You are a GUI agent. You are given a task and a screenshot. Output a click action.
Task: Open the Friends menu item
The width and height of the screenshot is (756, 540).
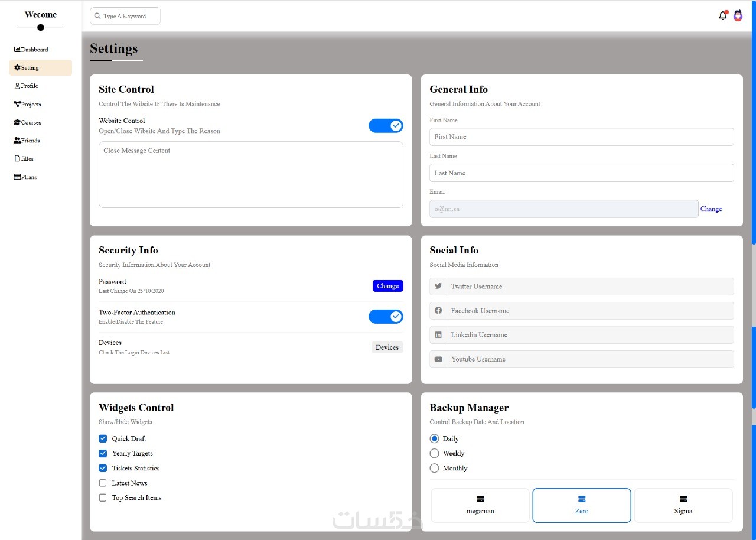(41, 141)
